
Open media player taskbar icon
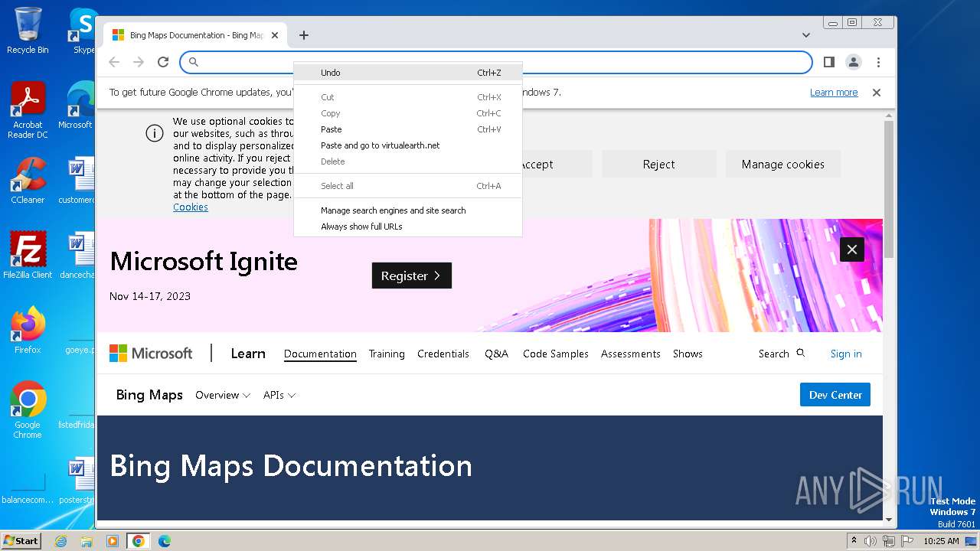pyautogui.click(x=113, y=541)
